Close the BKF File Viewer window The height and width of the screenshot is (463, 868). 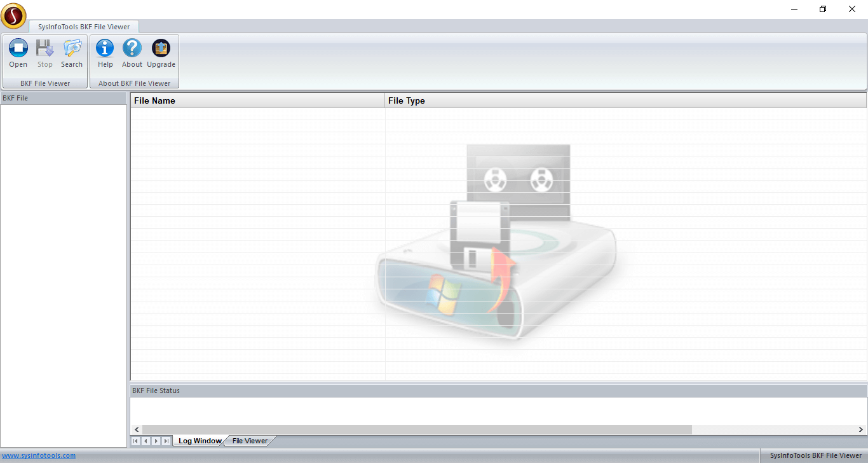pyautogui.click(x=852, y=9)
